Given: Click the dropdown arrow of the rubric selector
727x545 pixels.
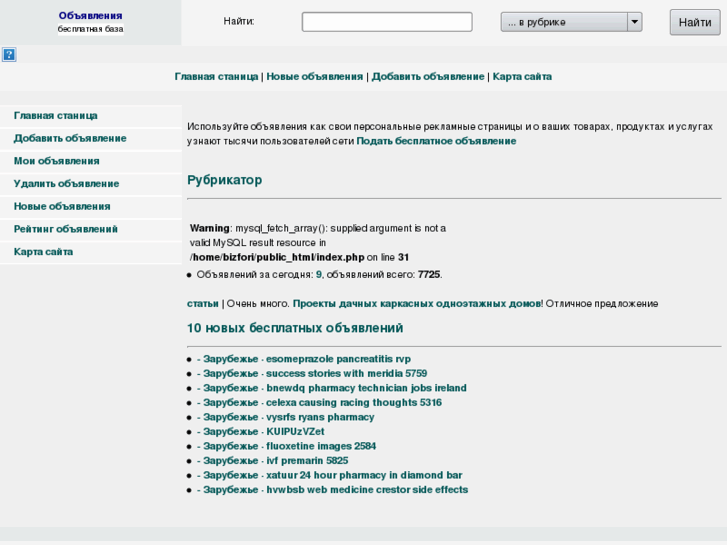Looking at the screenshot, I should click(635, 22).
